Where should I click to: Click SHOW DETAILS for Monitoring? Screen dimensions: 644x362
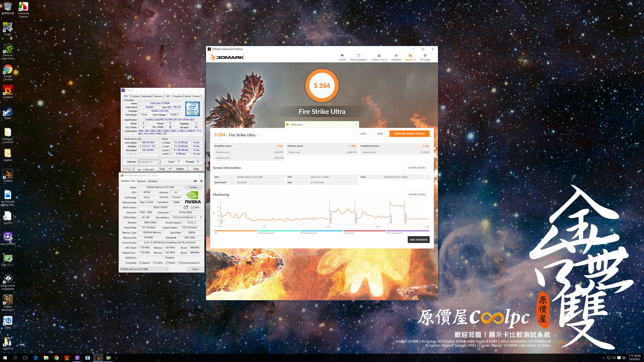417,194
